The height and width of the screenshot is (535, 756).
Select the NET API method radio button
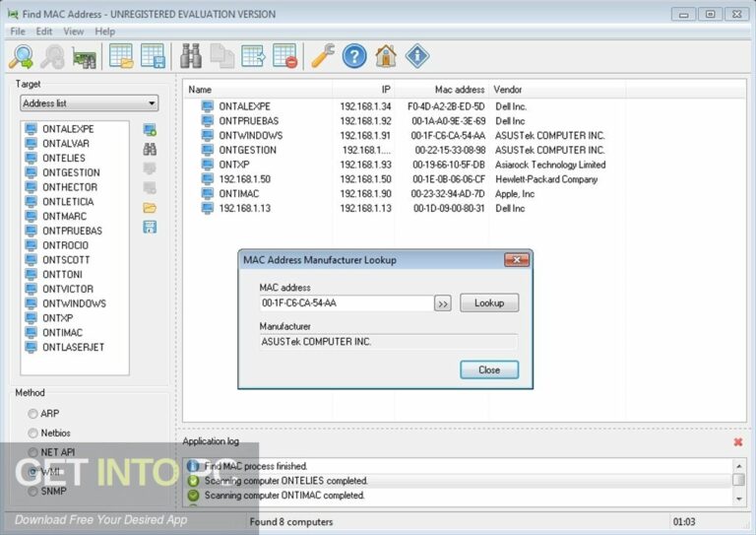click(x=32, y=452)
